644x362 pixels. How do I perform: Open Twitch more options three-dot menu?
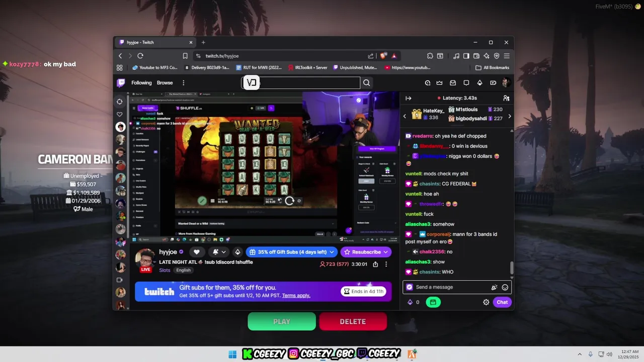click(x=183, y=83)
